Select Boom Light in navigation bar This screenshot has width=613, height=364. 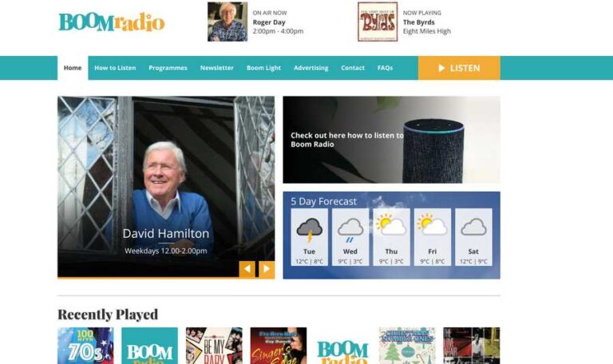pos(264,68)
